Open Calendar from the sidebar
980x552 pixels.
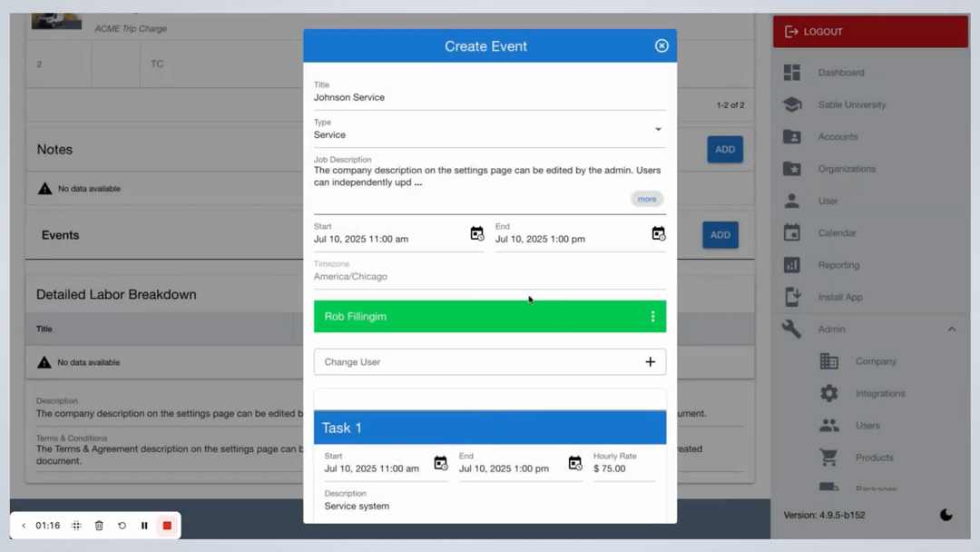coord(837,233)
